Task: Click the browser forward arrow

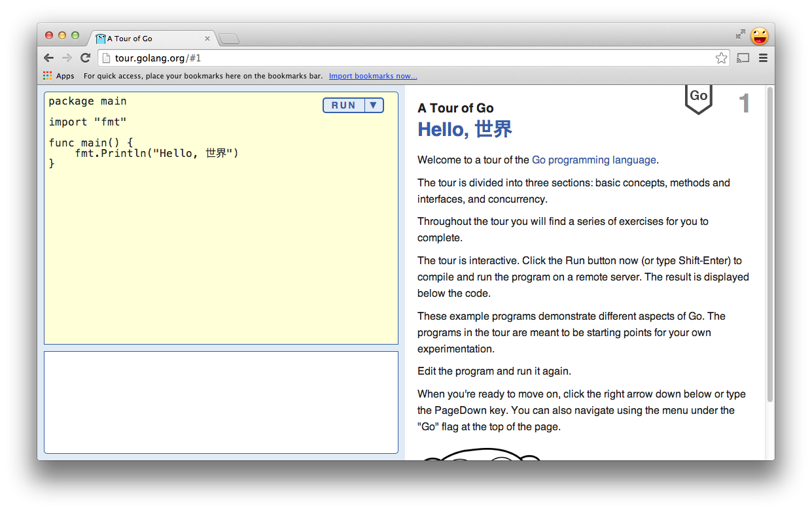Action: pos(67,58)
